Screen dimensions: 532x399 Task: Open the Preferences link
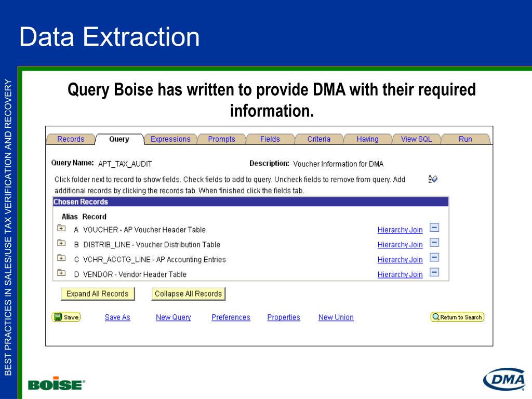click(x=231, y=317)
